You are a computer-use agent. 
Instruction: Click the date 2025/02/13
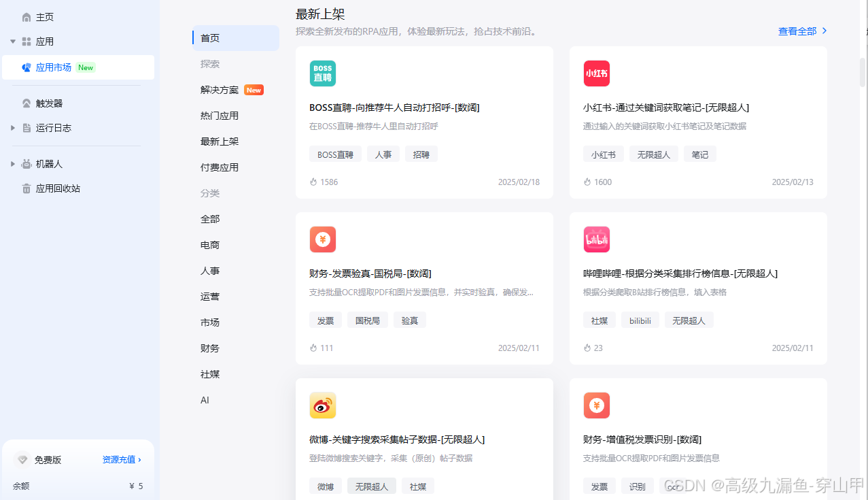[x=793, y=182]
